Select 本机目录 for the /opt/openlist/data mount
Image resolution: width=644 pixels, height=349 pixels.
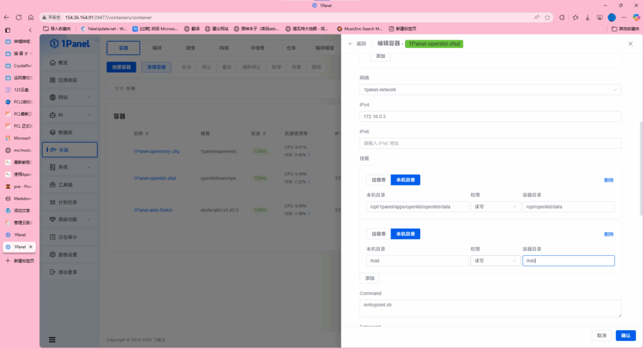tap(406, 180)
